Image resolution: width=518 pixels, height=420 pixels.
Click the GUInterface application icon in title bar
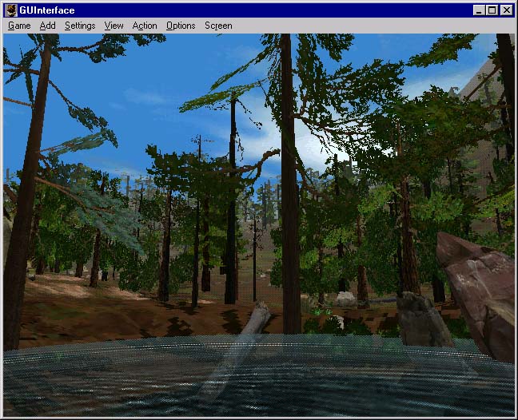coord(11,10)
